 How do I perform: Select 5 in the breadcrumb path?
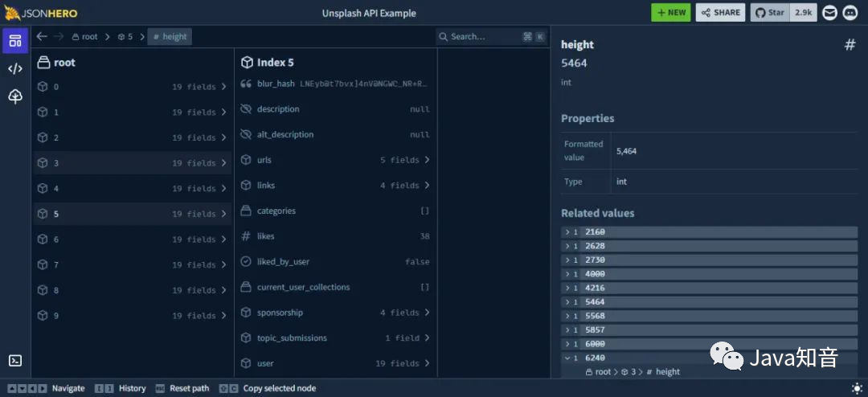pos(125,36)
